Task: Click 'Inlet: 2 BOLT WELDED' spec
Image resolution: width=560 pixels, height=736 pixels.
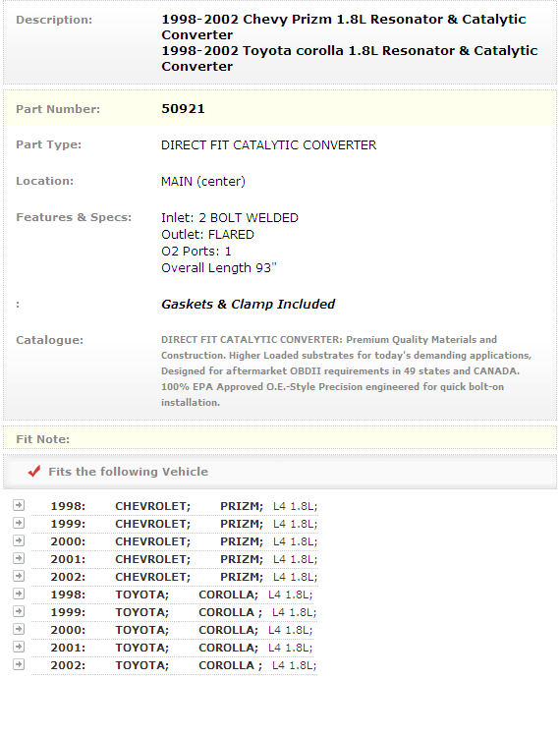Action: click(x=230, y=218)
